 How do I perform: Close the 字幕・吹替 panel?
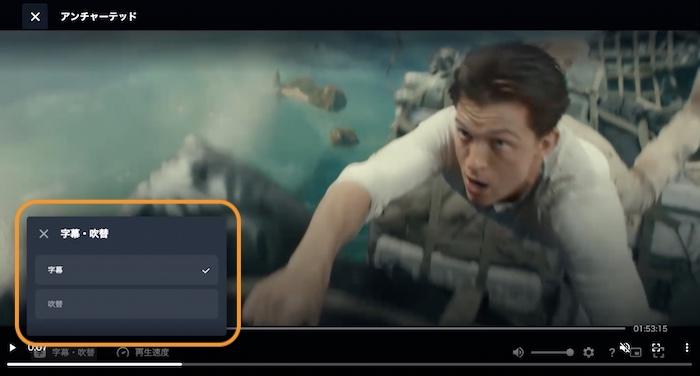44,234
